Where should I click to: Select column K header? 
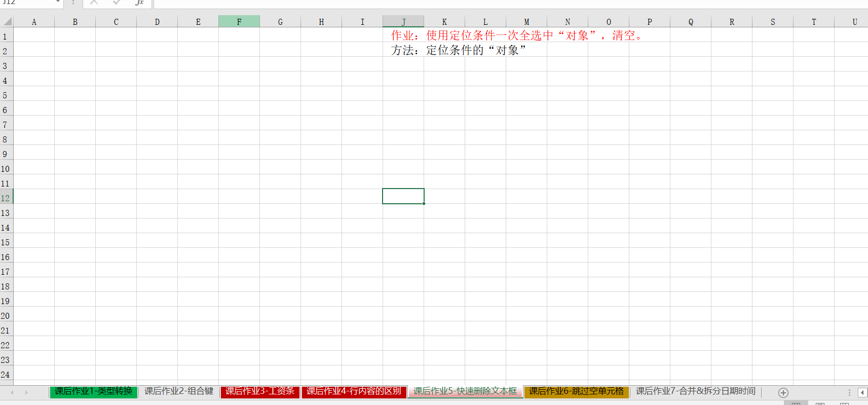click(444, 22)
